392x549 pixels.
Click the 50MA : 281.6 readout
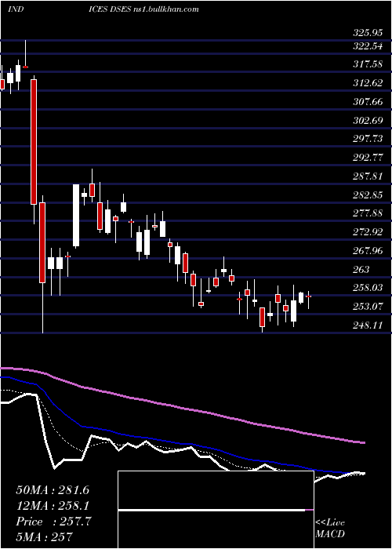click(53, 490)
